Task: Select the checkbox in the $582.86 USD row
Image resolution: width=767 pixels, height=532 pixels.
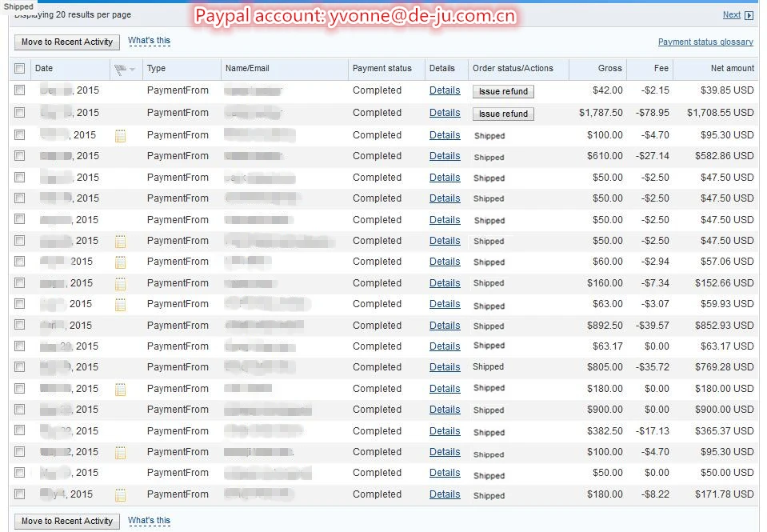Action: [19, 156]
